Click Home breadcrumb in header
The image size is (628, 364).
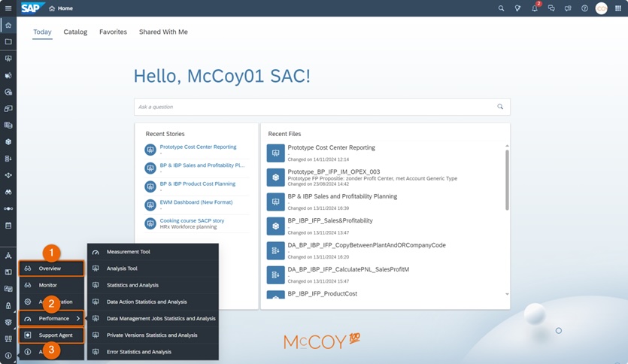coord(61,8)
